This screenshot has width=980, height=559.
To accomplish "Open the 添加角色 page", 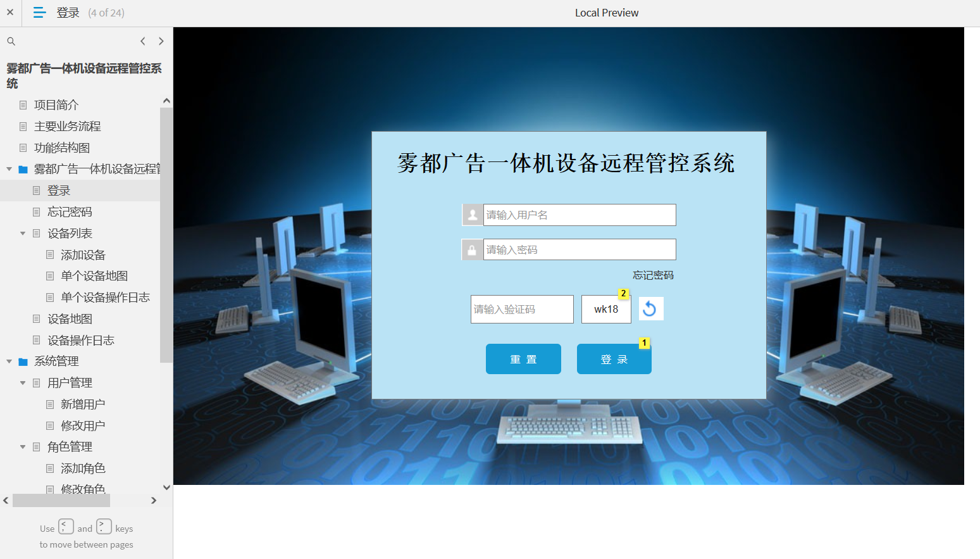I will (83, 468).
